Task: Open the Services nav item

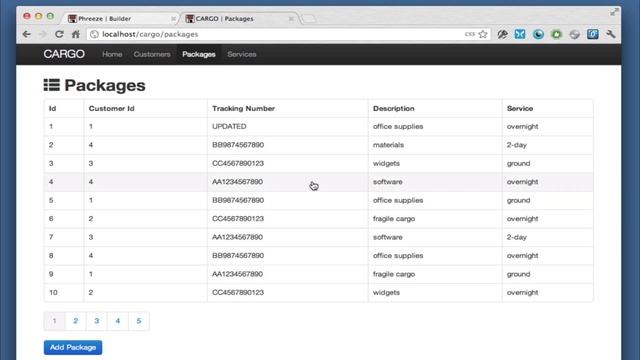Action: click(242, 54)
